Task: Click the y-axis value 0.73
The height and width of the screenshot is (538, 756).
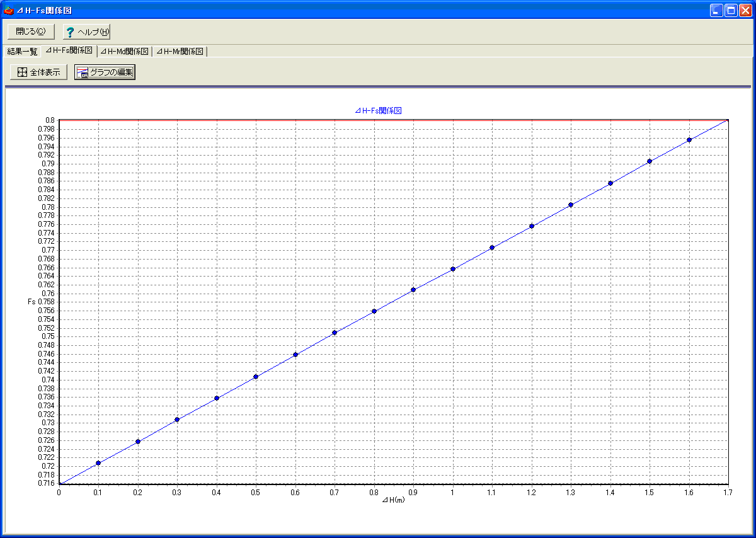Action: click(x=49, y=423)
